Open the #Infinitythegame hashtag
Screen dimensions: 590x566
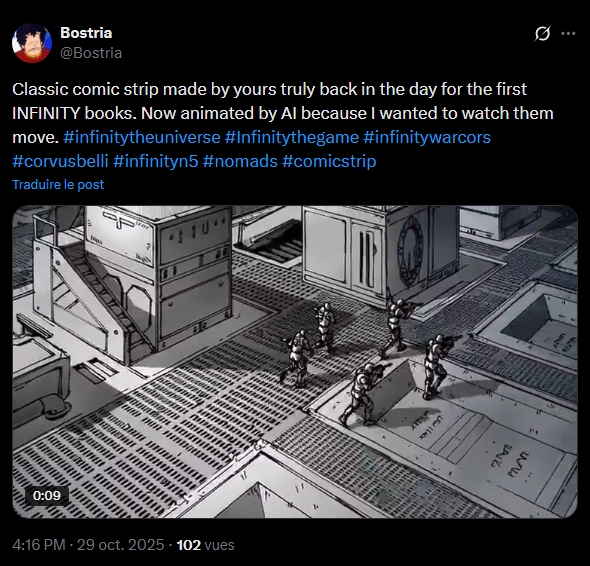pos(292,137)
